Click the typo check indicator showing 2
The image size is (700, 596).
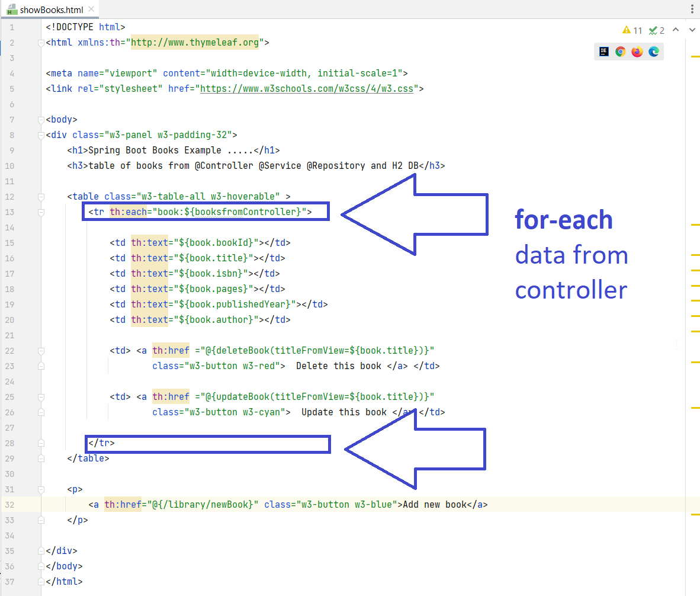click(657, 30)
